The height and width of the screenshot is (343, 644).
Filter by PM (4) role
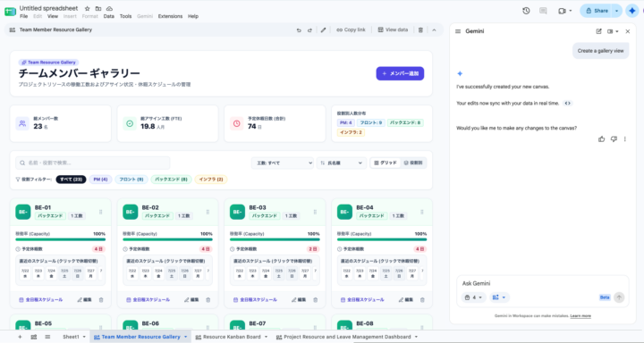[100, 180]
